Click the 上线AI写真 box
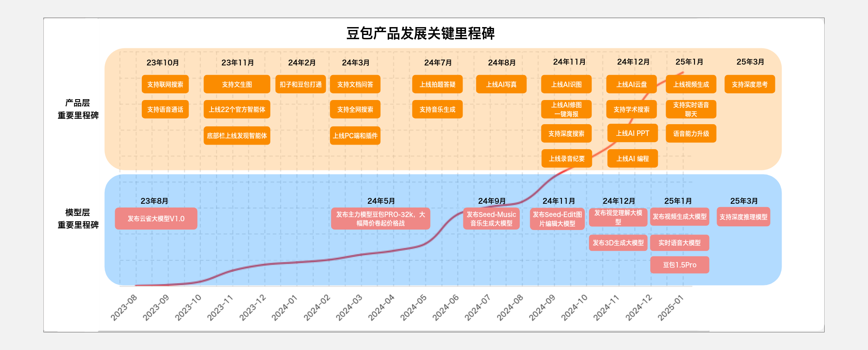 click(x=501, y=84)
